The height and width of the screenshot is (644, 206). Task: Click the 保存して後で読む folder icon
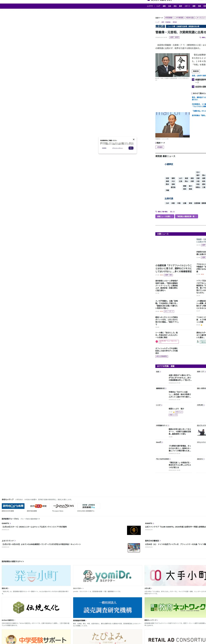click(x=156, y=211)
